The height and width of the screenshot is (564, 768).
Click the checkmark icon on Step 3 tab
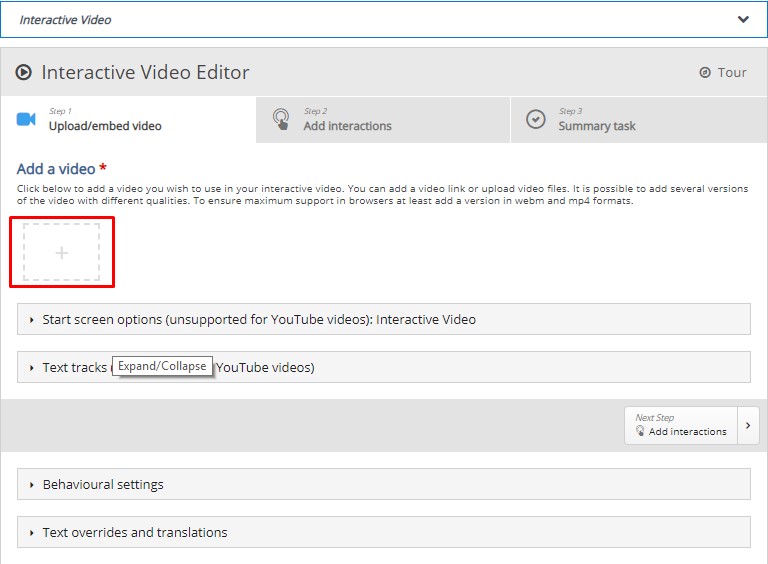click(536, 119)
